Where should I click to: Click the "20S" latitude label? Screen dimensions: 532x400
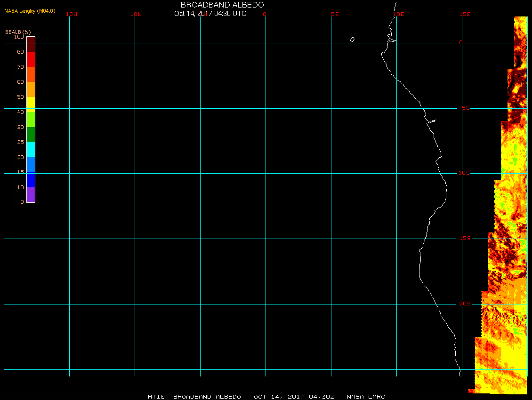[x=465, y=304]
